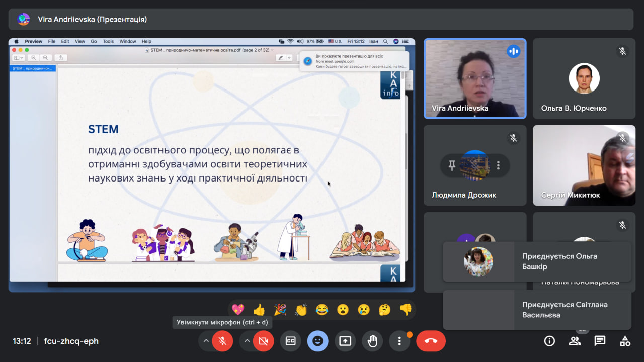Image resolution: width=644 pixels, height=362 pixels.
Task: Send thumbs down reaction
Action: [406, 310]
